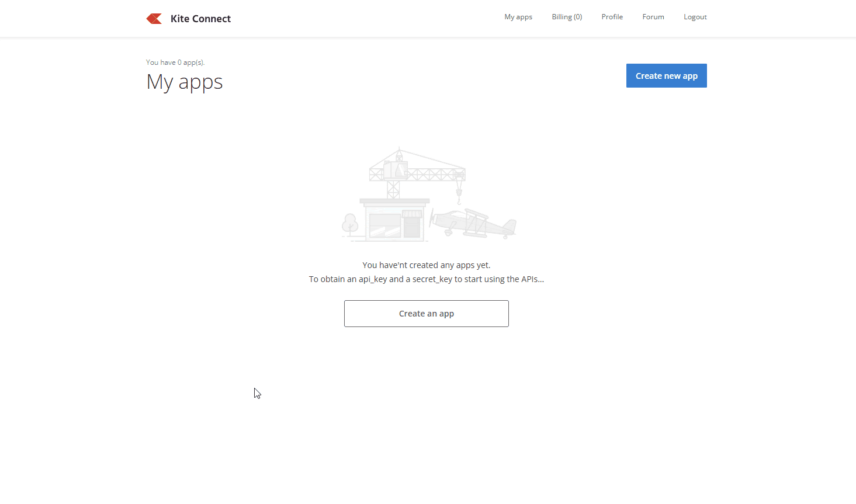
Task: Click the api_key and secret_key instruction text
Action: pyautogui.click(x=426, y=279)
